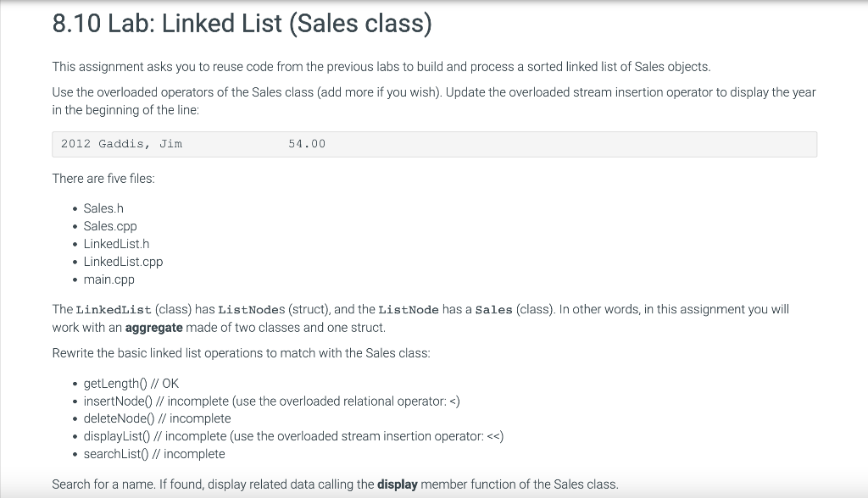This screenshot has width=868, height=498.
Task: Click the bold word 'aggregate'
Action: (154, 328)
